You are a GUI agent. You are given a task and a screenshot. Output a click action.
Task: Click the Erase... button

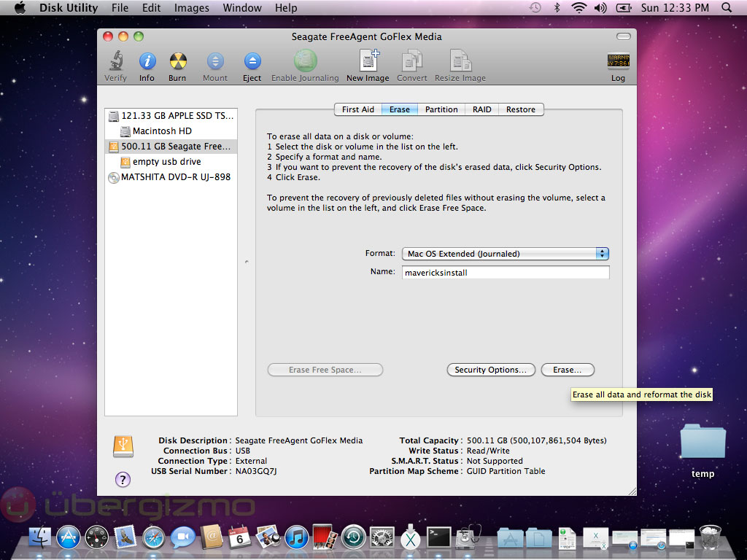click(x=568, y=370)
